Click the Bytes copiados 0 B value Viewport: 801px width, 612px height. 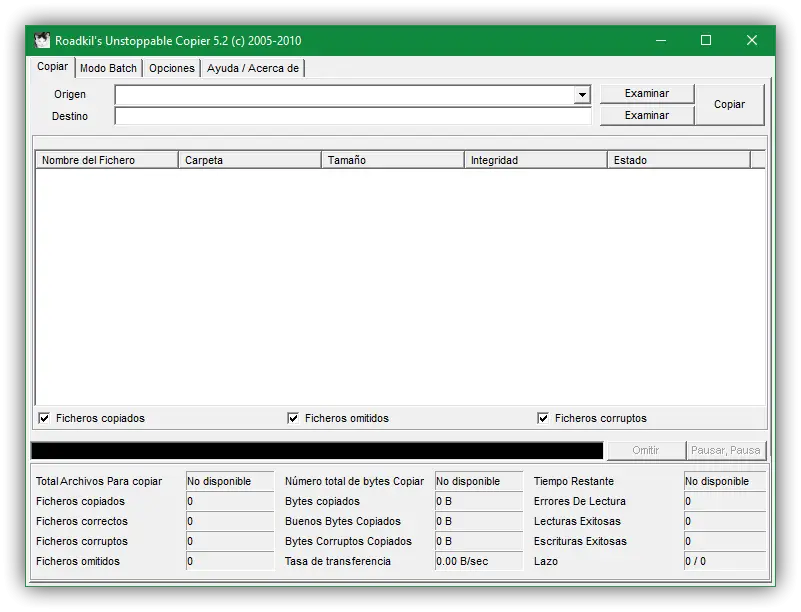point(479,501)
